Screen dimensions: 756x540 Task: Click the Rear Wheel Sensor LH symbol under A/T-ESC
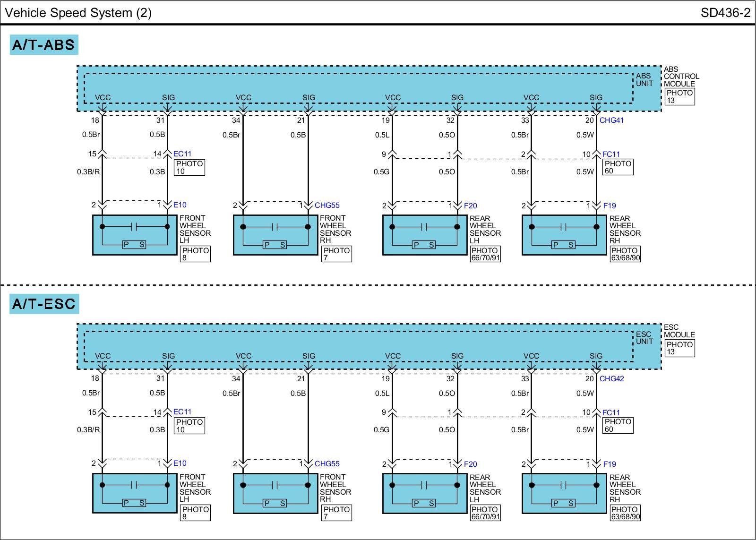click(x=424, y=493)
